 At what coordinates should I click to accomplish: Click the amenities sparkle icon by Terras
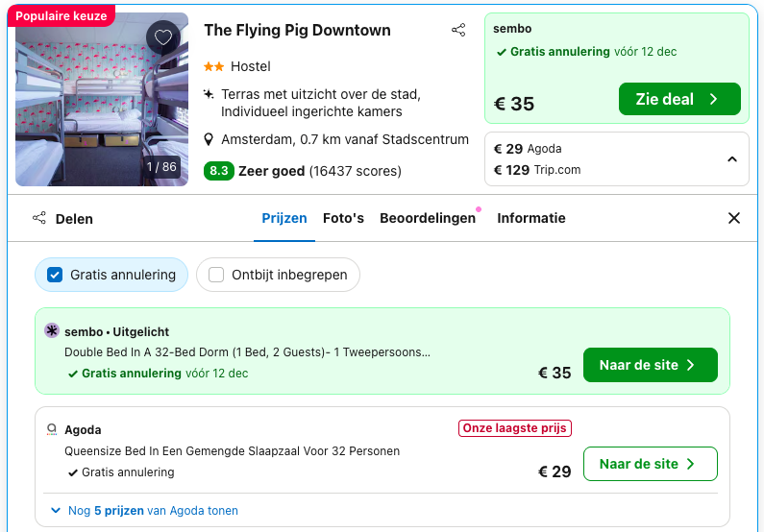(209, 94)
